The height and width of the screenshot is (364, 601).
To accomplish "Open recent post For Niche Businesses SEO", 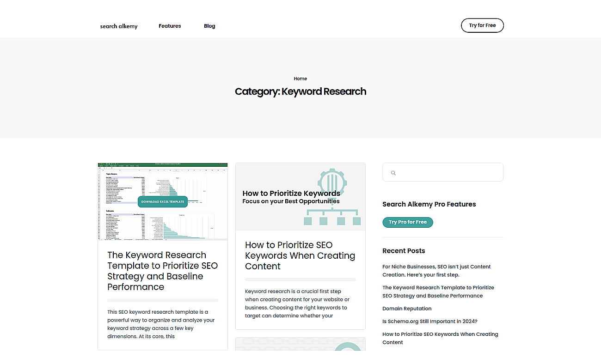I will tap(436, 271).
